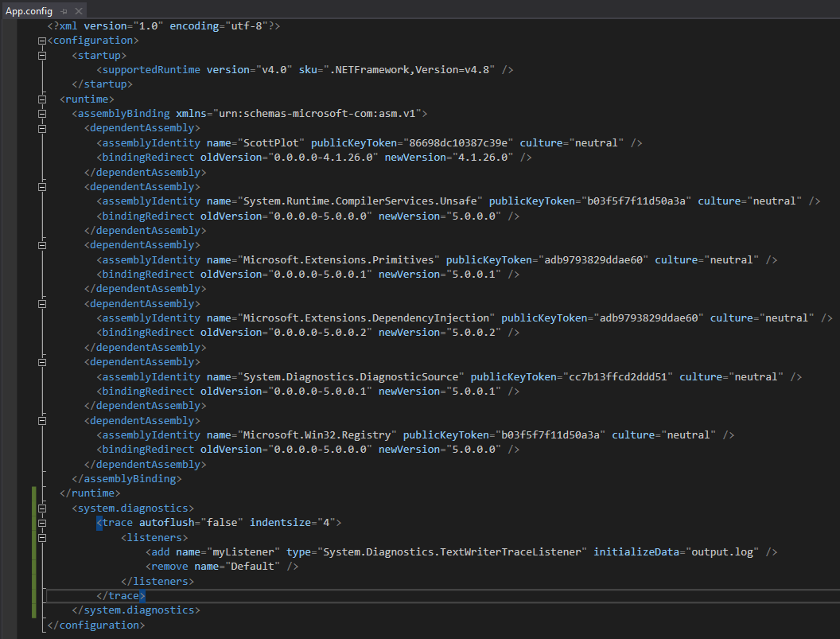Click the "urn:schemas-microsoft-com:asm.v1" xmlns value

(x=317, y=114)
